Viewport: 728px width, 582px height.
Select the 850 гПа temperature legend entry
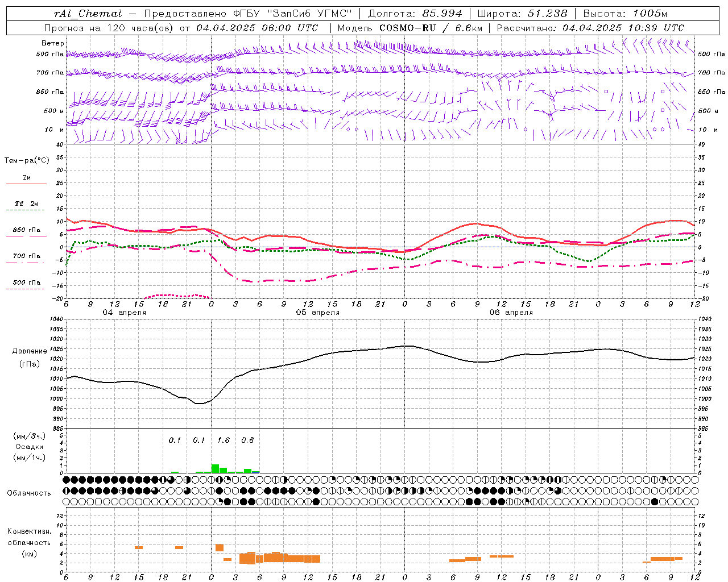26,230
